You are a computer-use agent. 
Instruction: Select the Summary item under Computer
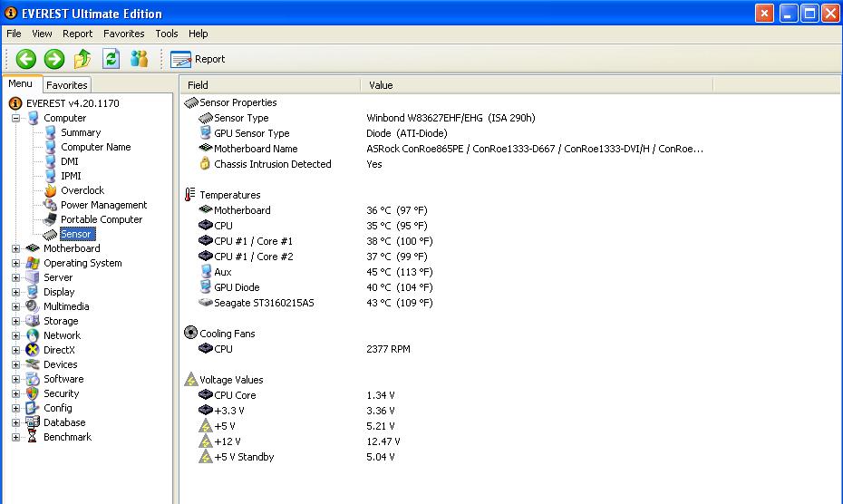pos(81,132)
